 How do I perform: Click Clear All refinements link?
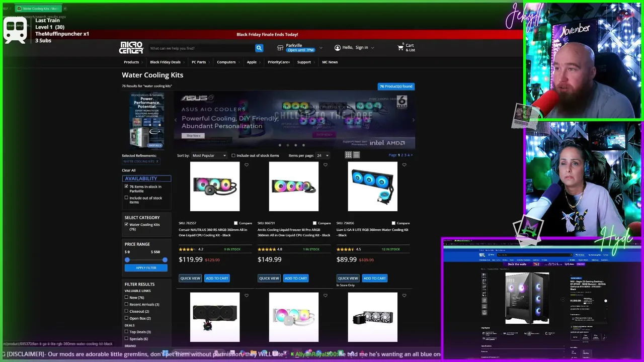pos(128,170)
